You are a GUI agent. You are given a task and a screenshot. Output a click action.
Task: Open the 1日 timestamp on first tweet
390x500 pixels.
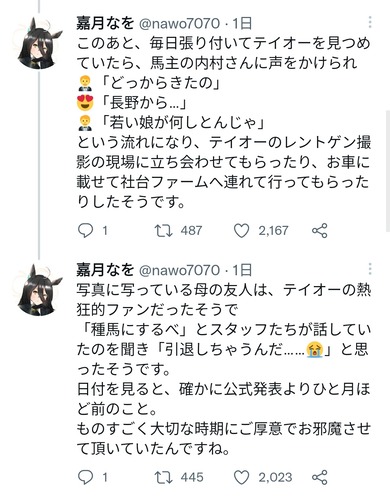(x=242, y=24)
